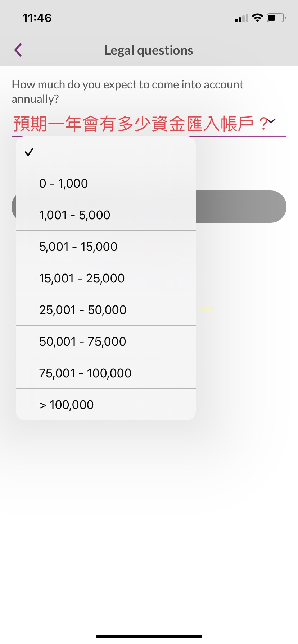Select the 1,001 - 5,000 range
298x644 pixels.
tap(106, 215)
